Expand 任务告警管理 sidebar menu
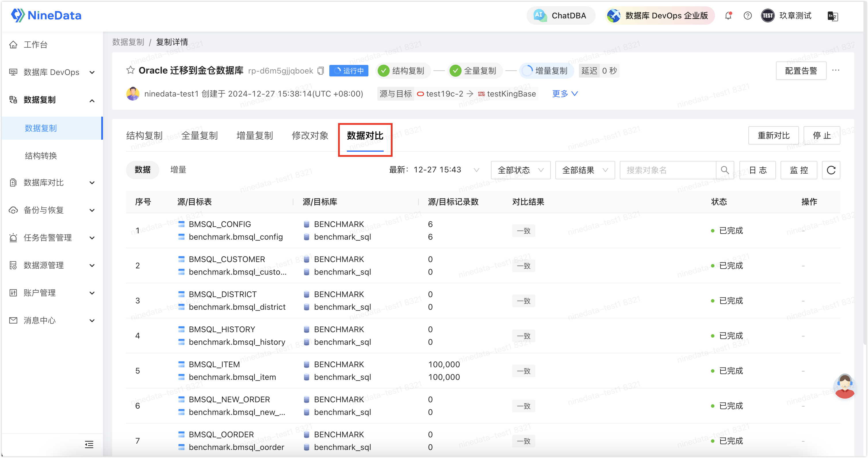 (52, 238)
